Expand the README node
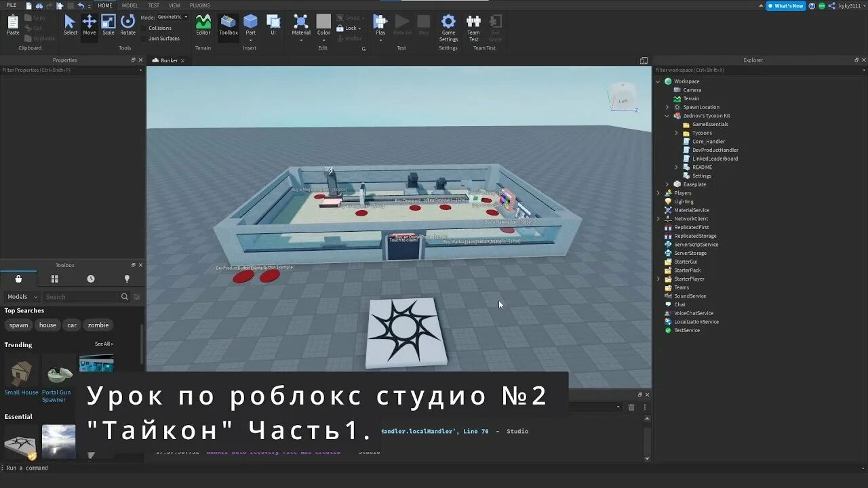The image size is (868, 488). (x=676, y=167)
